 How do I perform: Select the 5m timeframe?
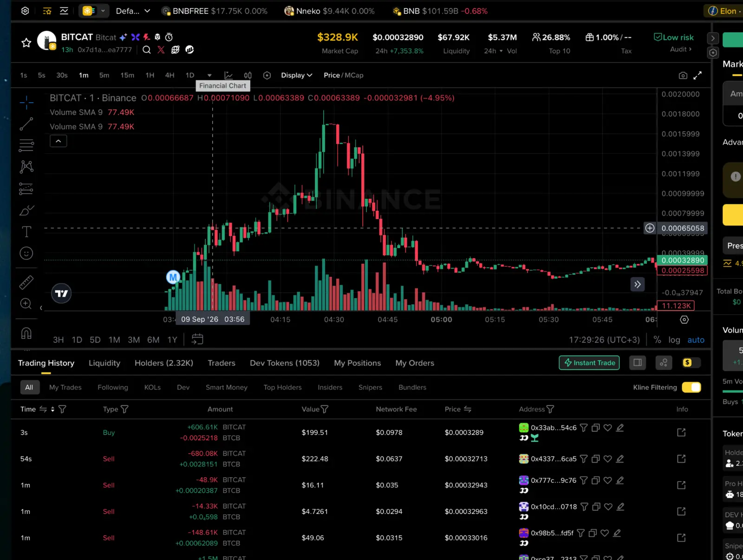point(104,75)
